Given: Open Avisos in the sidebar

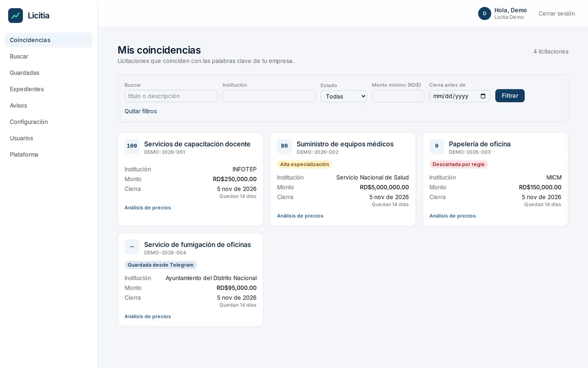Looking at the screenshot, I should click(x=49, y=105).
